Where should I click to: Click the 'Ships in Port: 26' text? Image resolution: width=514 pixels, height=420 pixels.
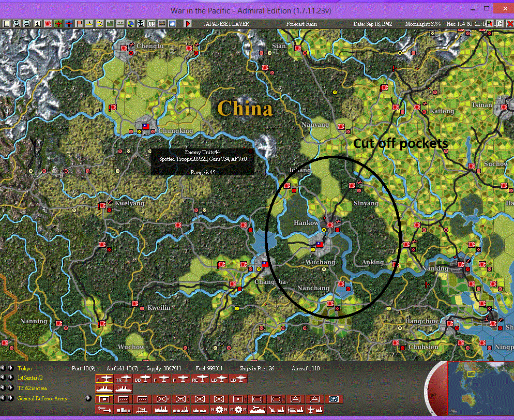[256, 368]
